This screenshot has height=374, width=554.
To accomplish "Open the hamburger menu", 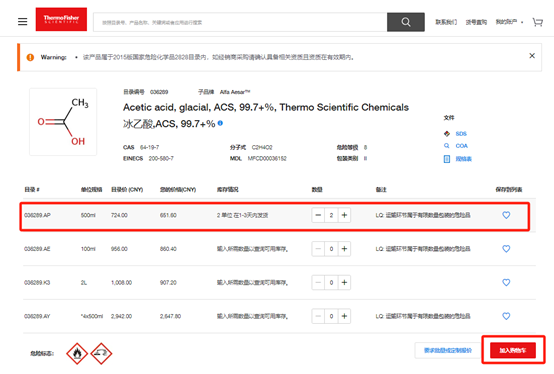I will click(x=23, y=22).
